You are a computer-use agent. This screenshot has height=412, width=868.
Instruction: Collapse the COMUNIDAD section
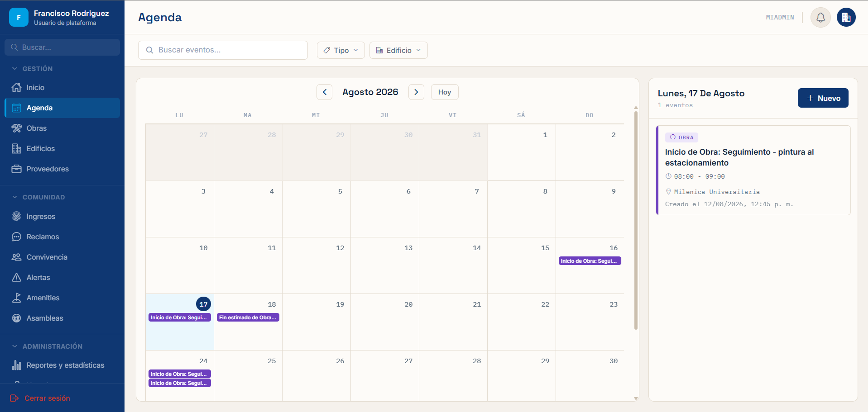38,197
